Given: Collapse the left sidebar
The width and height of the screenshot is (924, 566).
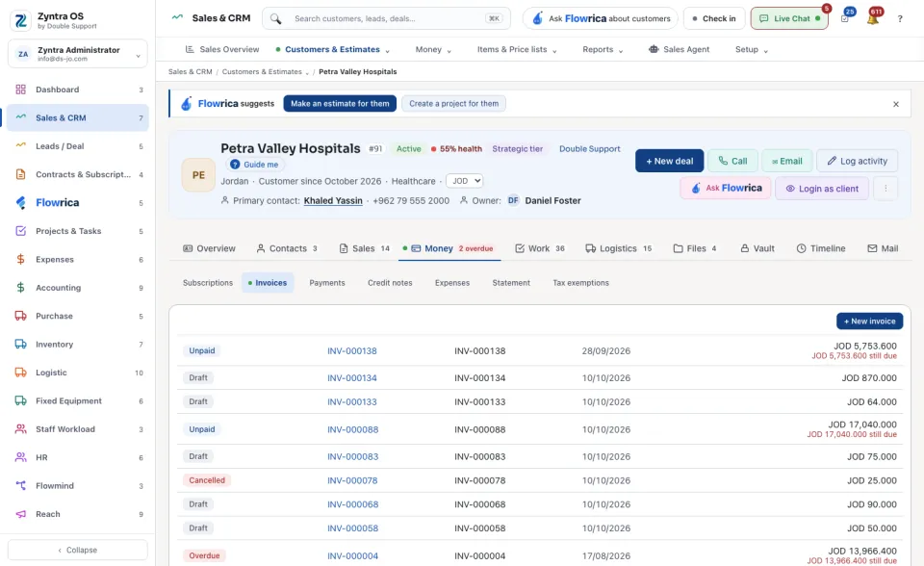Looking at the screenshot, I should 78,550.
